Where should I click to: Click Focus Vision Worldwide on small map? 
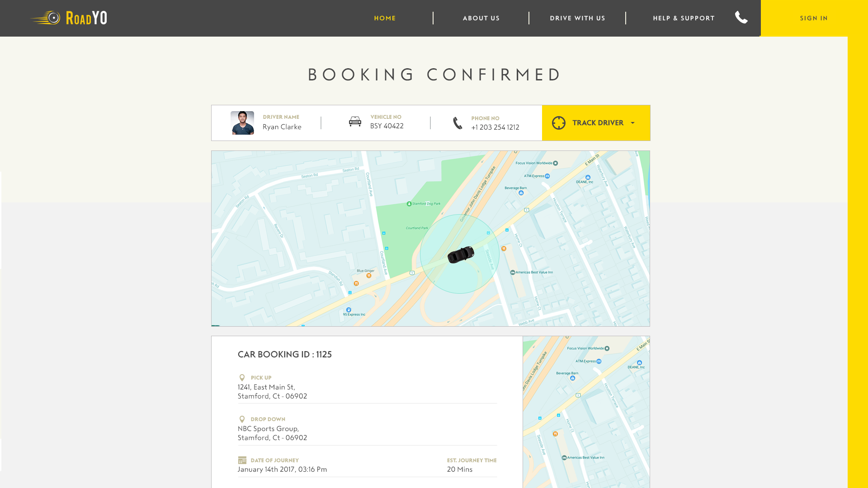607,348
